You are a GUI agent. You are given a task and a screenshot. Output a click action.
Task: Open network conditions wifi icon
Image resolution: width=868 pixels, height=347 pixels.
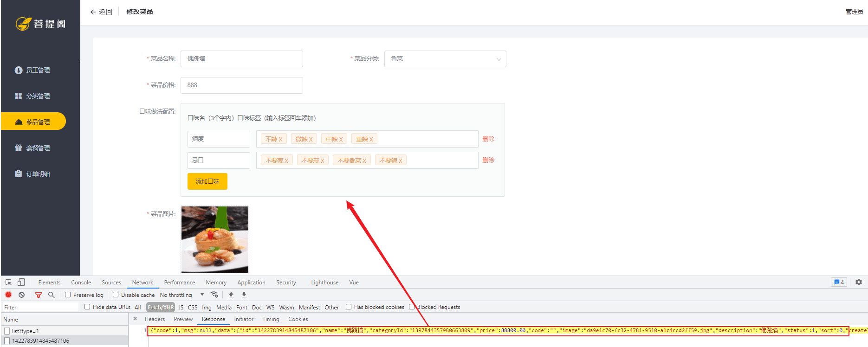pyautogui.click(x=214, y=295)
